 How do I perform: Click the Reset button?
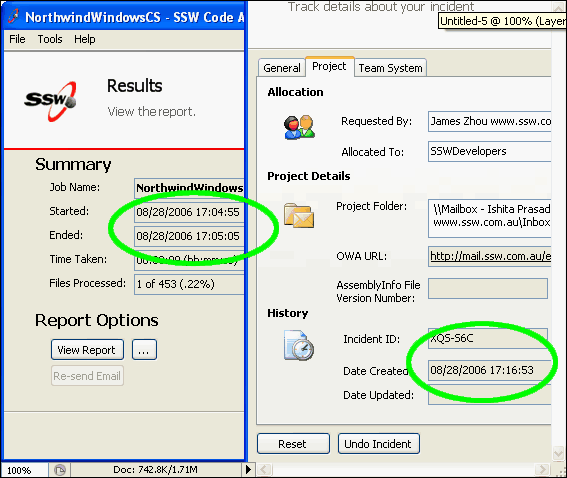[293, 443]
